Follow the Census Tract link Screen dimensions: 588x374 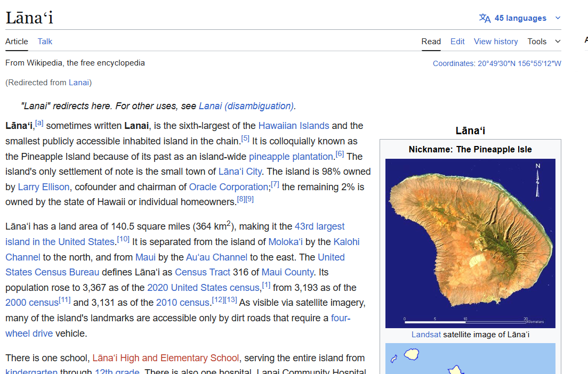point(202,272)
